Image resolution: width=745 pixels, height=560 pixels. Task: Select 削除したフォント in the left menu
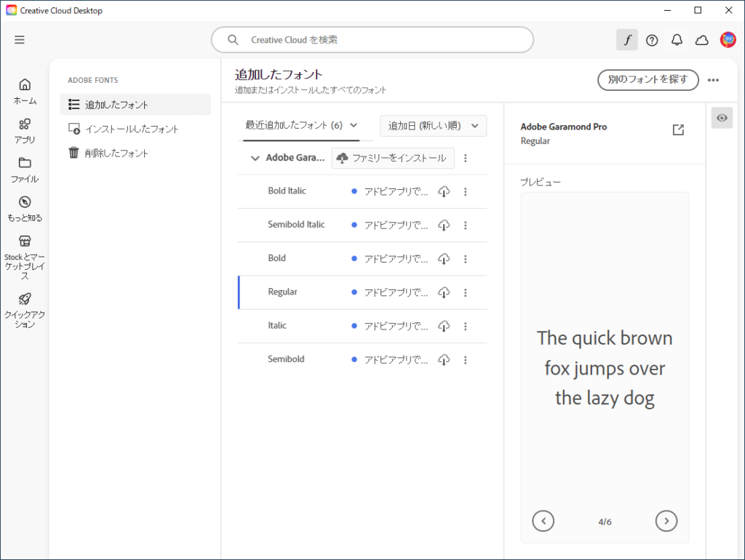(135, 153)
